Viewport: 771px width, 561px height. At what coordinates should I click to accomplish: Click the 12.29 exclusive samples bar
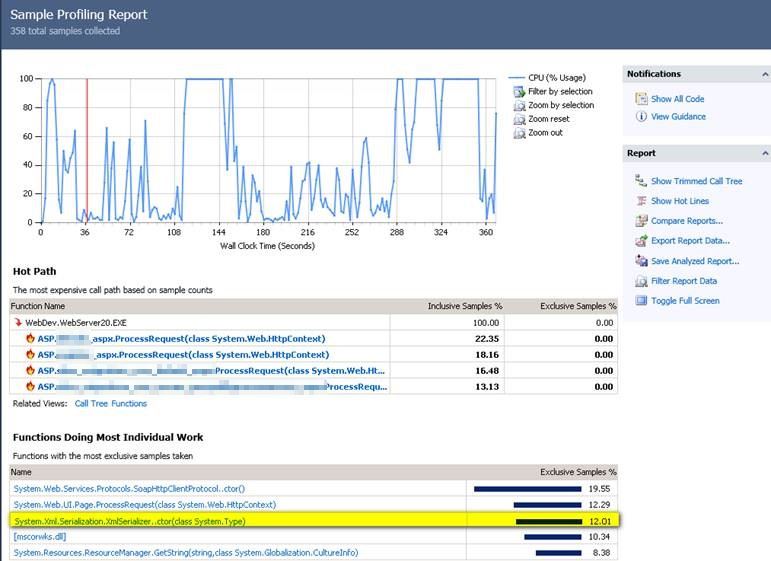click(x=547, y=505)
